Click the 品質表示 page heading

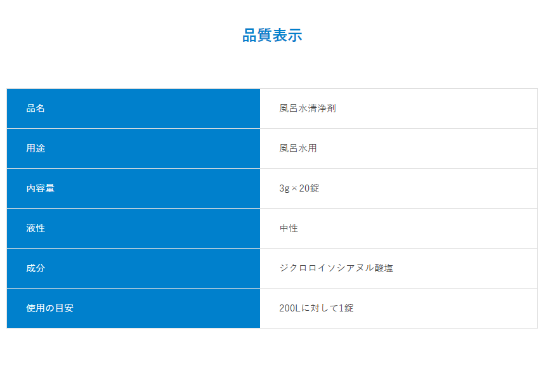tap(272, 36)
